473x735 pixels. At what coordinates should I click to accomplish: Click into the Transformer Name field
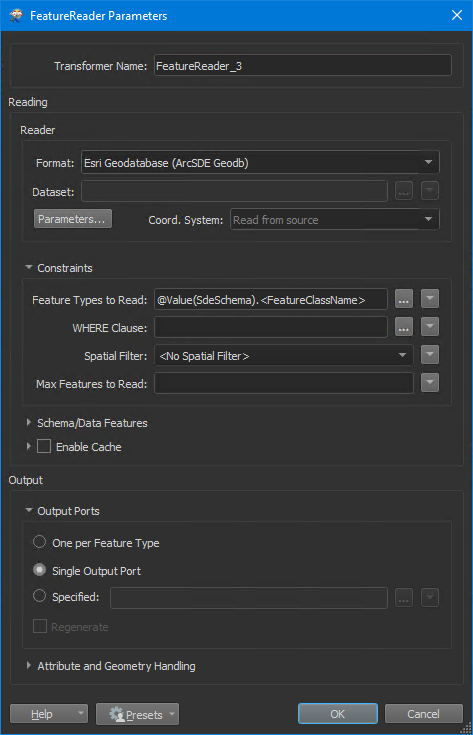tap(303, 66)
